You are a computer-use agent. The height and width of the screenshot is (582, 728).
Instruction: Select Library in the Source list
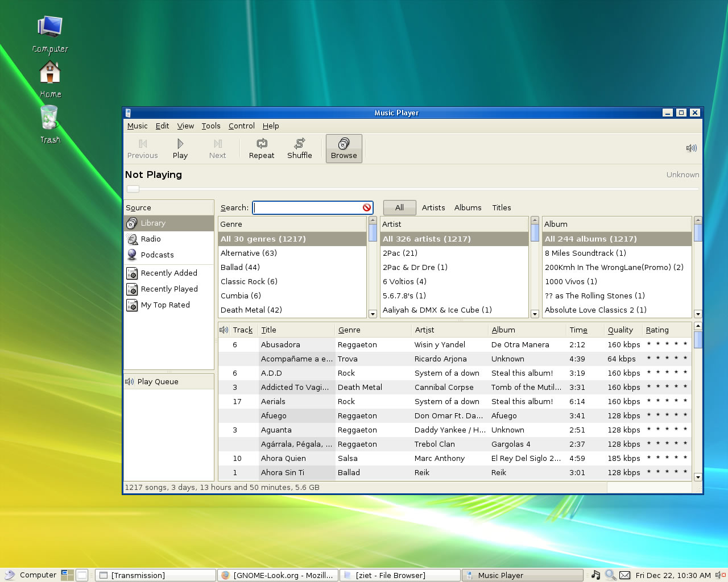click(169, 223)
